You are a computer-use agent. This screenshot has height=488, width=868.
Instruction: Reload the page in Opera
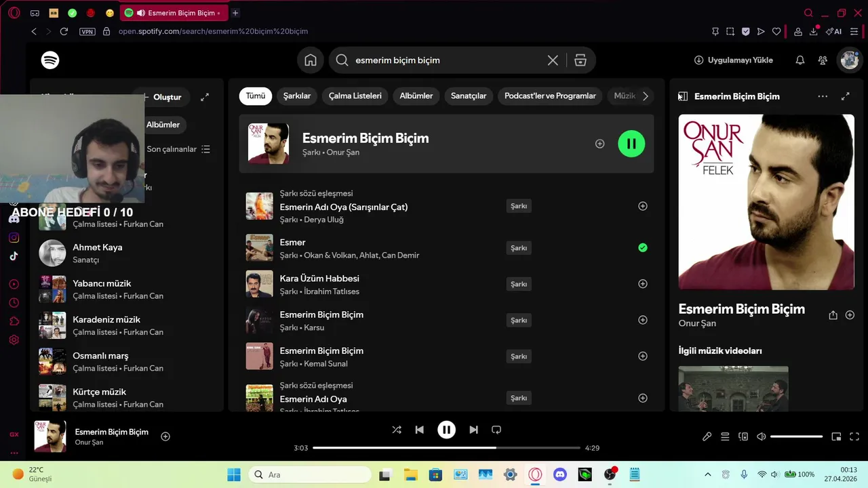click(x=64, y=31)
